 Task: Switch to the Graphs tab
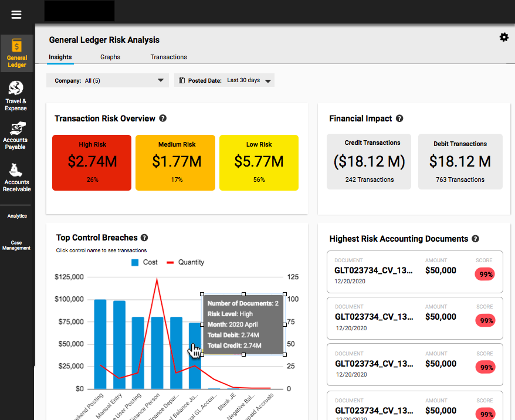pos(110,57)
